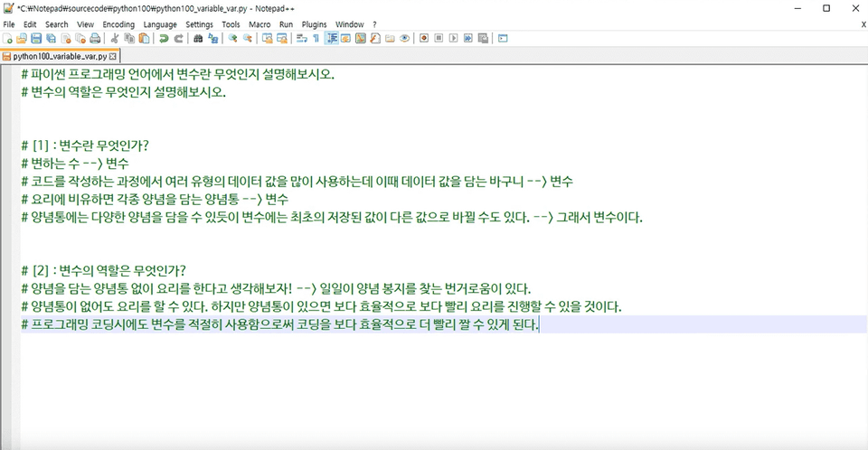Start macro recording with record icon
Screen dimensions: 868x450
pyautogui.click(x=424, y=38)
